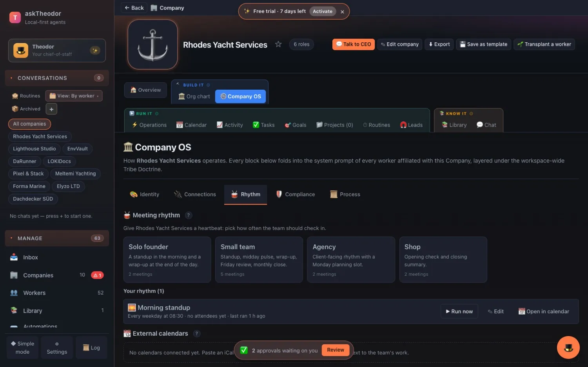Image resolution: width=588 pixels, height=367 pixels.
Task: Filter chats by Forma Marine
Action: pos(29,186)
